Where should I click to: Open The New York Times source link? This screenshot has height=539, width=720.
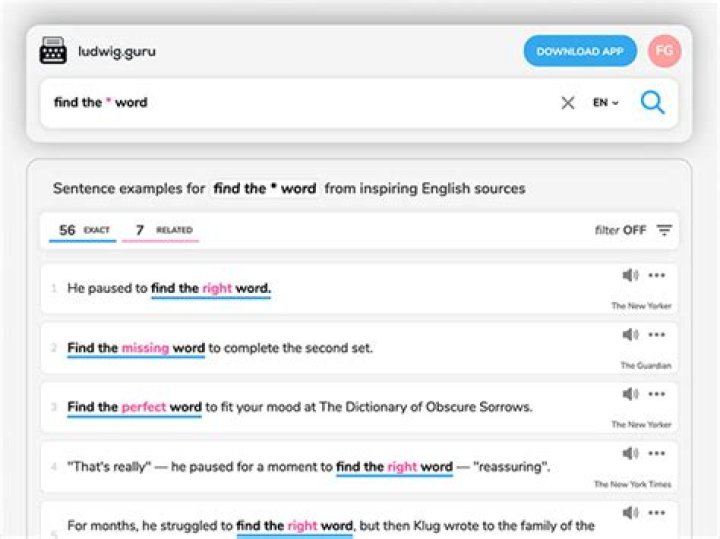(x=632, y=484)
